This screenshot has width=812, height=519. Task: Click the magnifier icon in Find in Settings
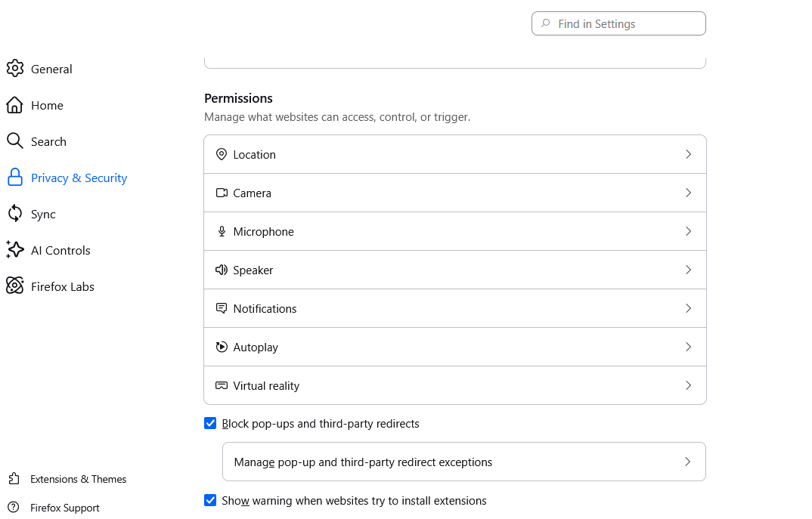[x=545, y=23]
